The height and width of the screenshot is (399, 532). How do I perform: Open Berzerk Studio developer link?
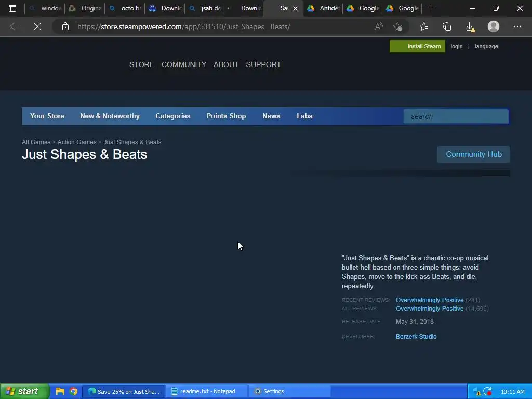[x=416, y=337]
